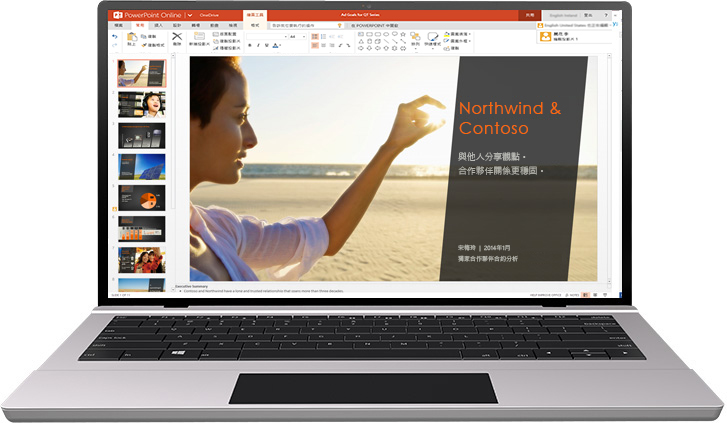Click the Paste clipboard icon
Viewport: 727px width, 423px height.
click(132, 37)
